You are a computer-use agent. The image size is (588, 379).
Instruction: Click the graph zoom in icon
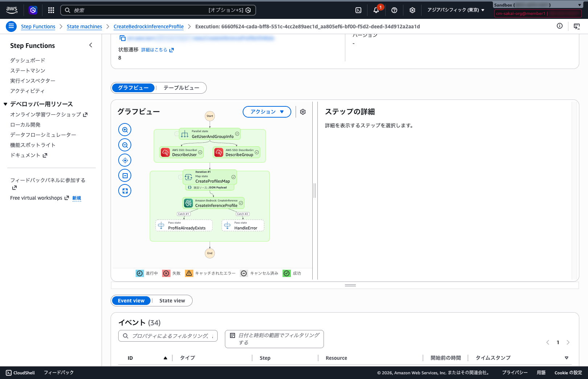[125, 130]
